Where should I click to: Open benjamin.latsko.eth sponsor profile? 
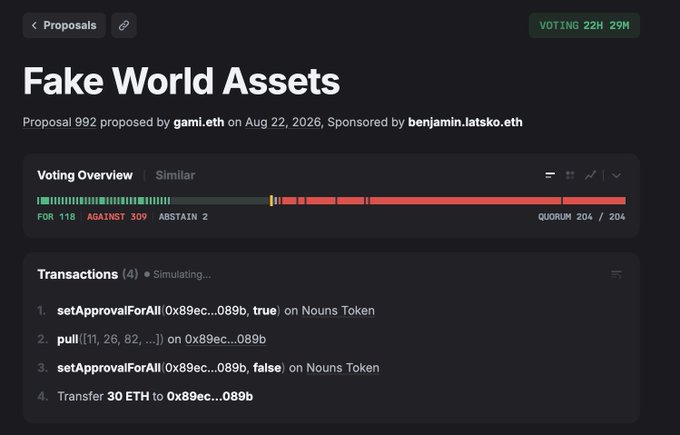coord(465,122)
